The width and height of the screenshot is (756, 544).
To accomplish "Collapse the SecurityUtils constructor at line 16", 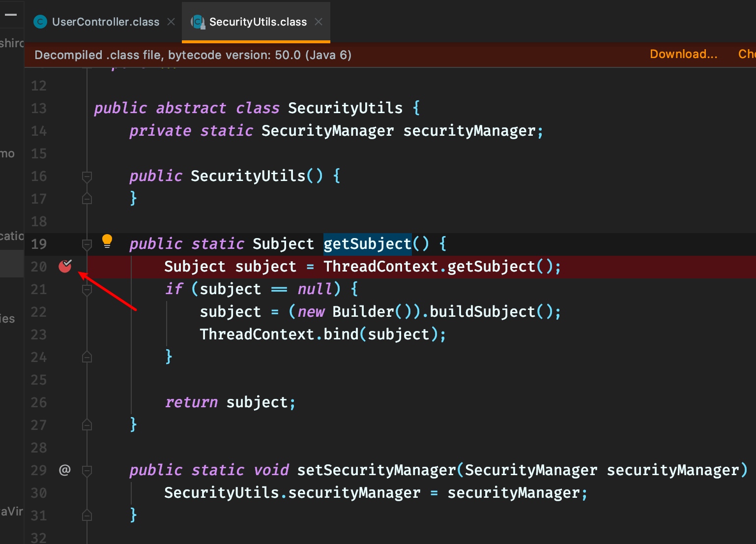I will [x=87, y=176].
